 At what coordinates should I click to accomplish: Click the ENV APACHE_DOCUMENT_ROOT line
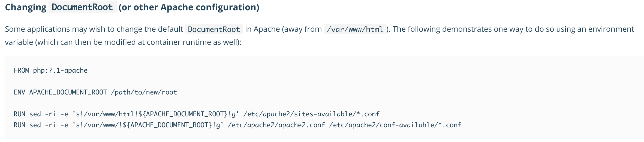[95, 92]
